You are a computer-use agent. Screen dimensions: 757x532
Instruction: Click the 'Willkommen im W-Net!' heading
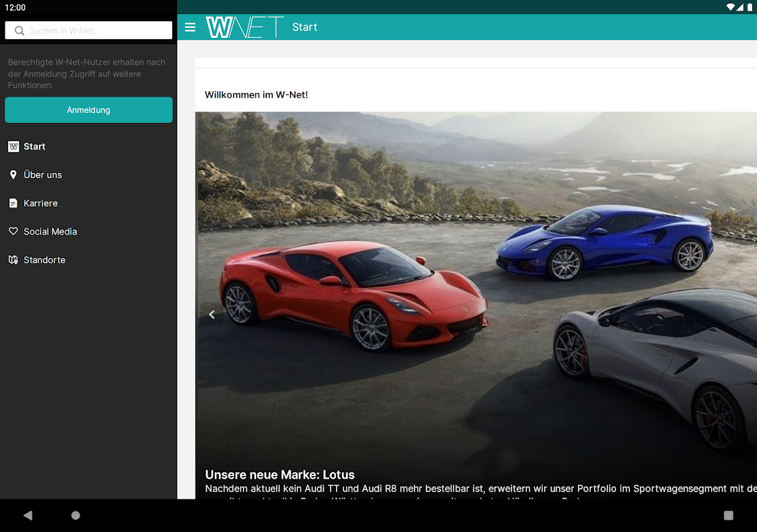click(256, 94)
